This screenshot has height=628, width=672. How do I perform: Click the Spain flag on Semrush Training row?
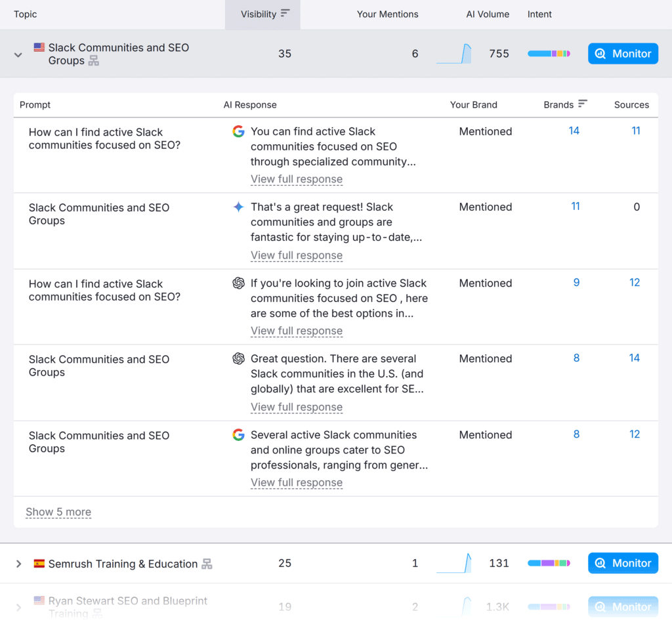point(39,564)
